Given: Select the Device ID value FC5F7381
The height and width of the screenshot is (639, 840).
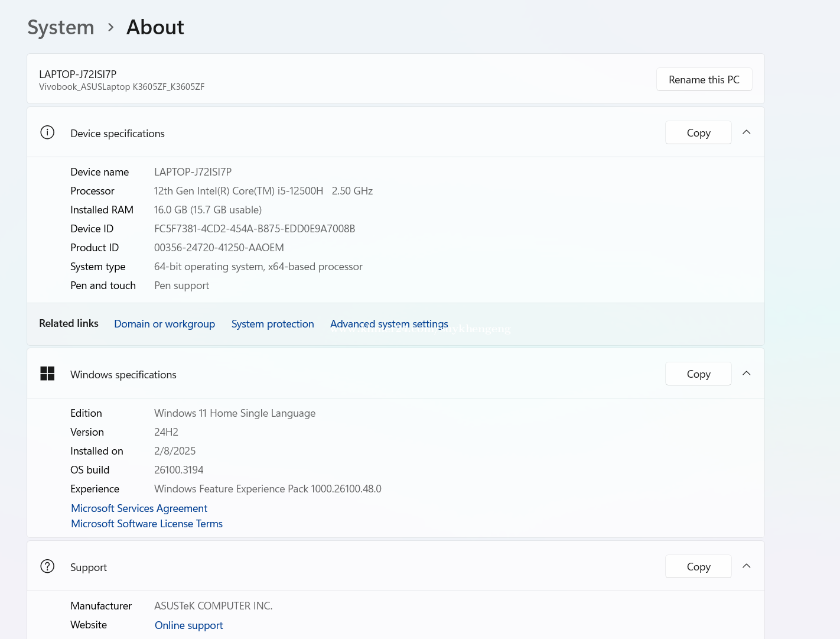Looking at the screenshot, I should click(255, 229).
